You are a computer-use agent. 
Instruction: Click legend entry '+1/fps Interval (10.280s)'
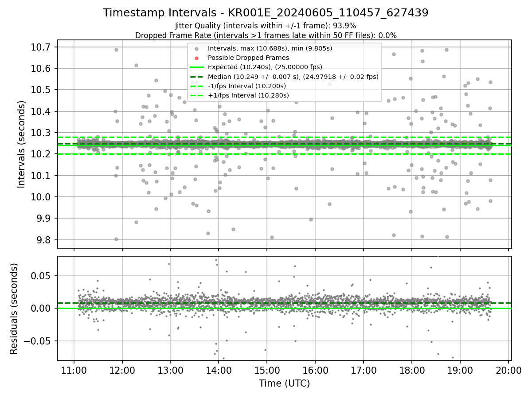[248, 95]
